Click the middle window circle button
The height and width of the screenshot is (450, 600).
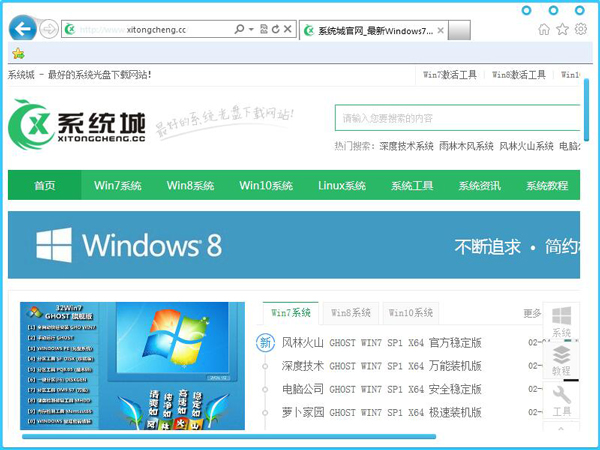[x=553, y=10]
